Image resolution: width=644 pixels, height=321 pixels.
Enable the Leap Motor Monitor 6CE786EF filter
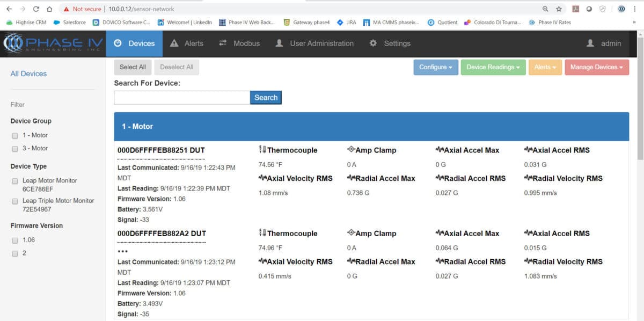click(15, 181)
